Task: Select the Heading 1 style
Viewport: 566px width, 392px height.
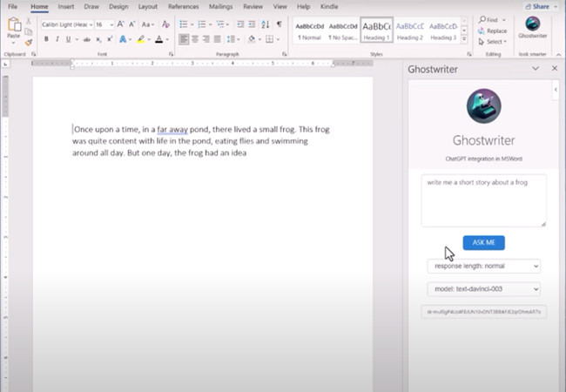Action: tap(376, 30)
